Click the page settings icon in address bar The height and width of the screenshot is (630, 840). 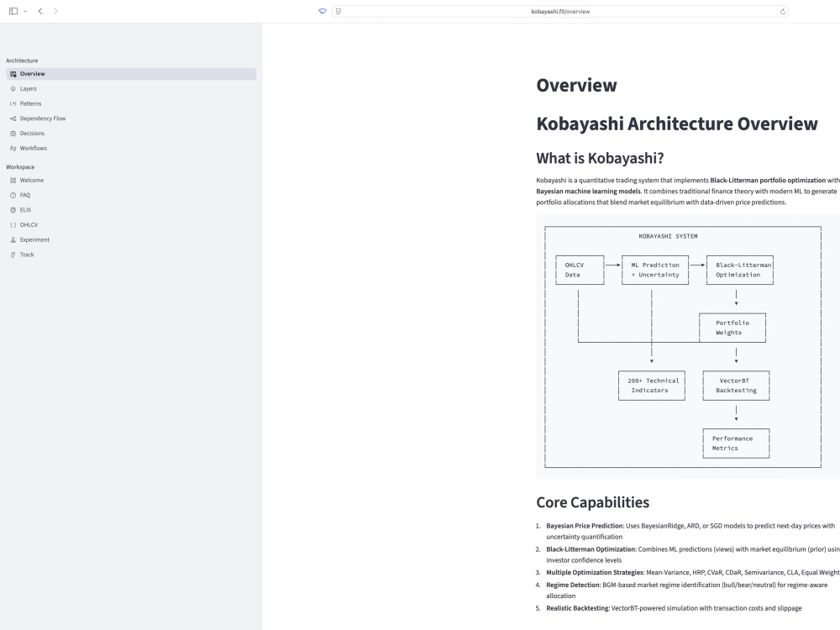click(x=339, y=11)
